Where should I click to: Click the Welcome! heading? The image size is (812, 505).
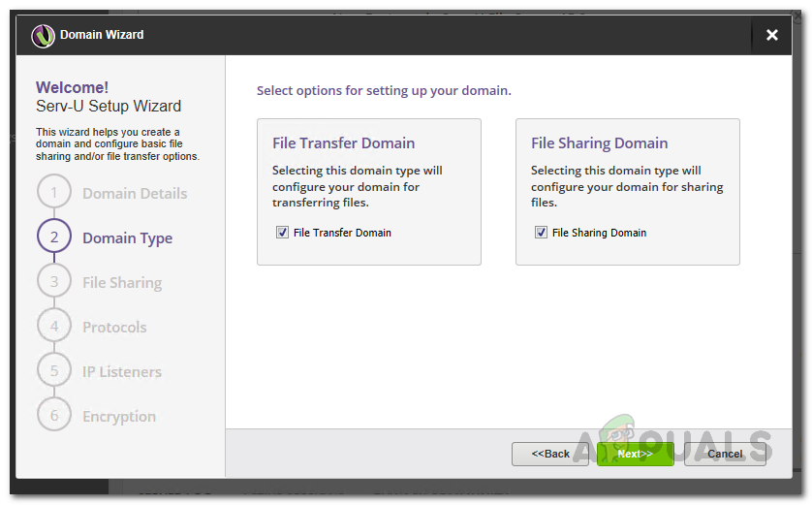pyautogui.click(x=72, y=87)
